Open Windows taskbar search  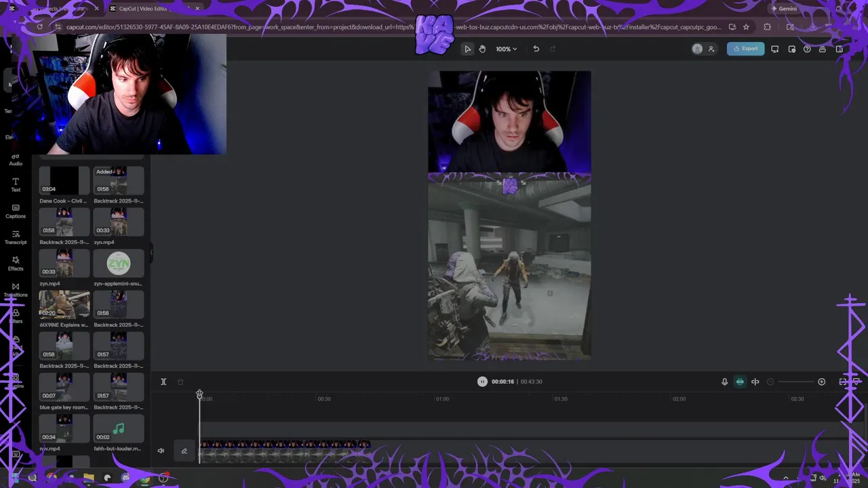(x=32, y=478)
